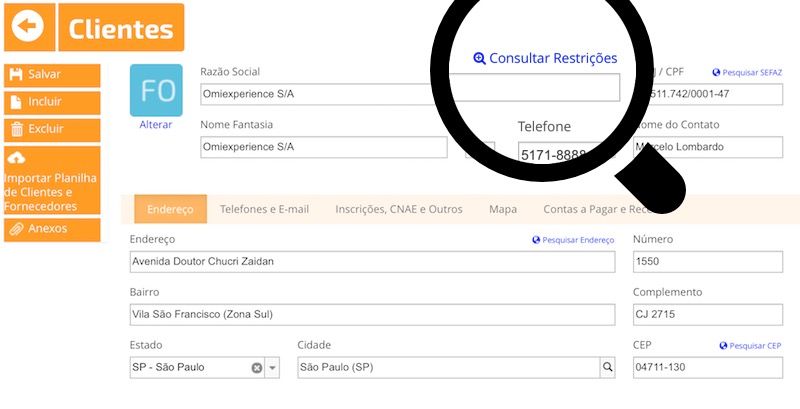Expand the Estado dropdown arrow
This screenshot has width=800, height=409.
click(x=272, y=368)
